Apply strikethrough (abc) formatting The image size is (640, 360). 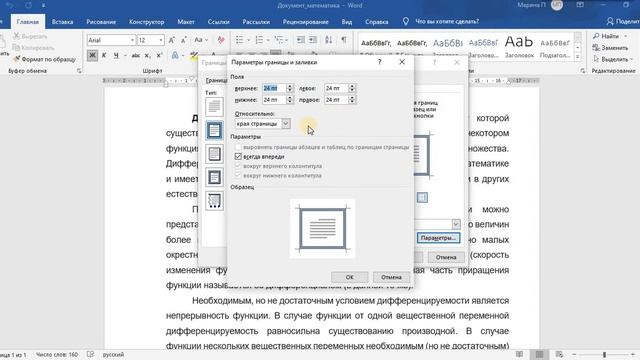(136, 55)
